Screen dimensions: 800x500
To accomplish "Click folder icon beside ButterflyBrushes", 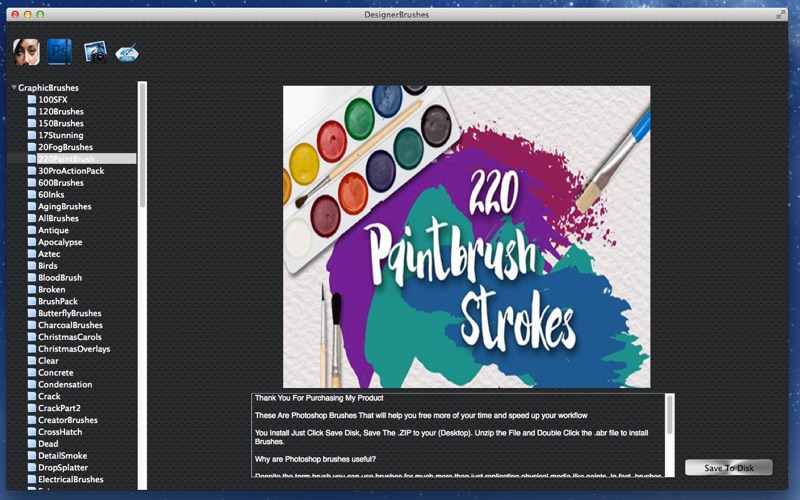I will pos(32,313).
